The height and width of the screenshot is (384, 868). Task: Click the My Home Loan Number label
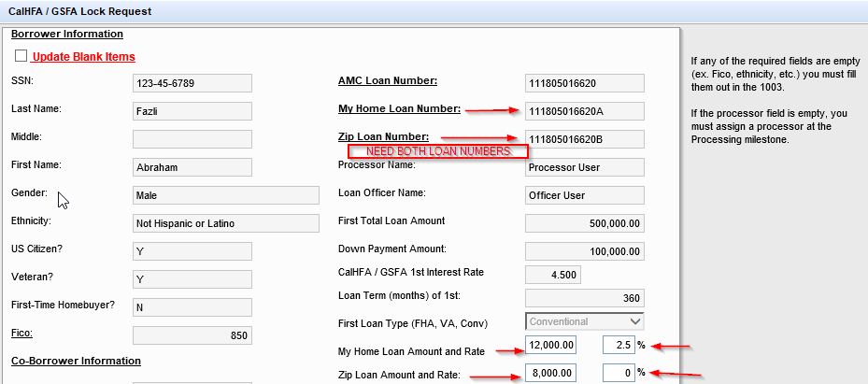tap(399, 108)
